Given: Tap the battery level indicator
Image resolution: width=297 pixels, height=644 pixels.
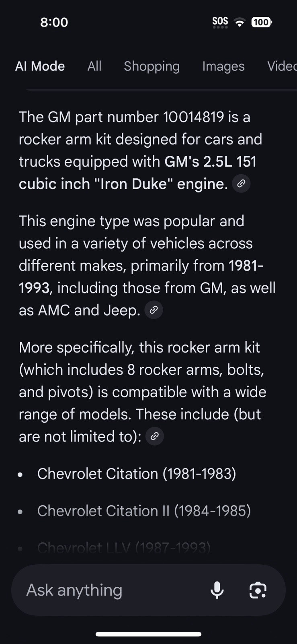Looking at the screenshot, I should click(262, 22).
